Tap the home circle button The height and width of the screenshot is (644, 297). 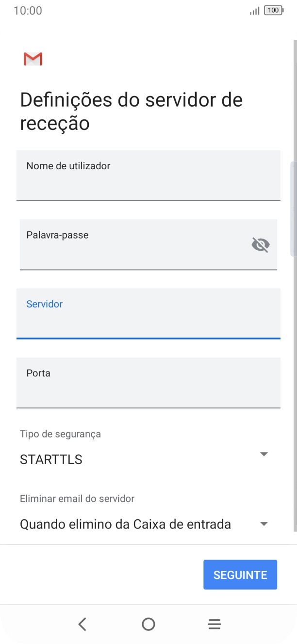pyautogui.click(x=148, y=624)
